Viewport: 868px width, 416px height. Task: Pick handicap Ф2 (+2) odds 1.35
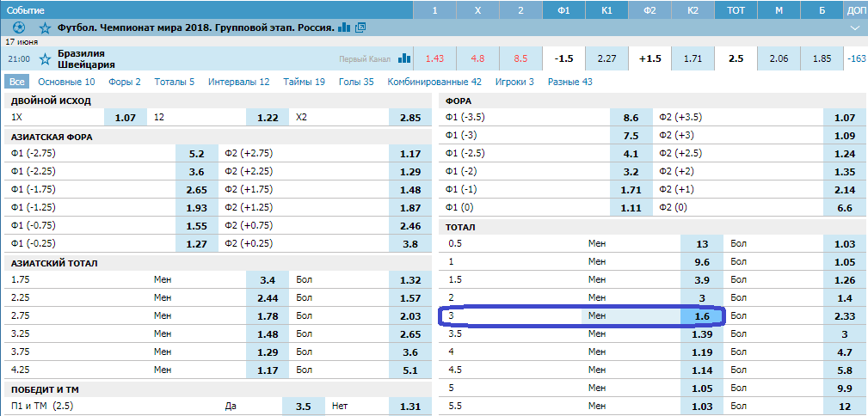coord(845,172)
